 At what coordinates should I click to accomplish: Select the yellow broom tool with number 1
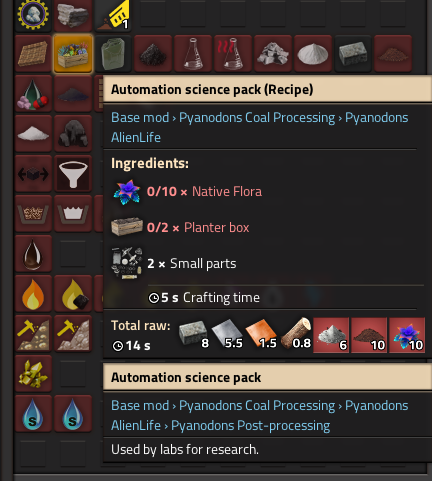pos(113,15)
